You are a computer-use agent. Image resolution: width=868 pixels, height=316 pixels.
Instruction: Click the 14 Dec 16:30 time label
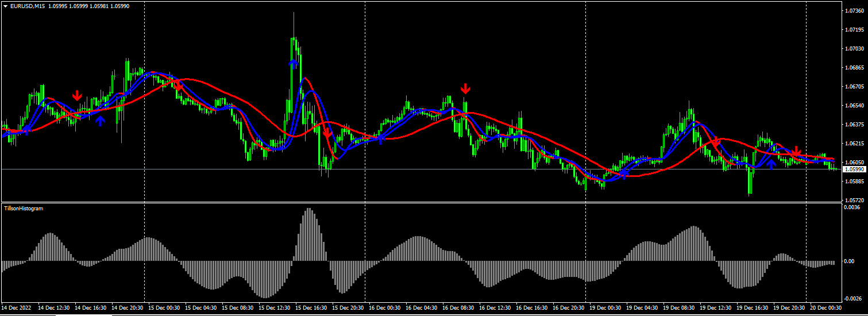pos(91,308)
